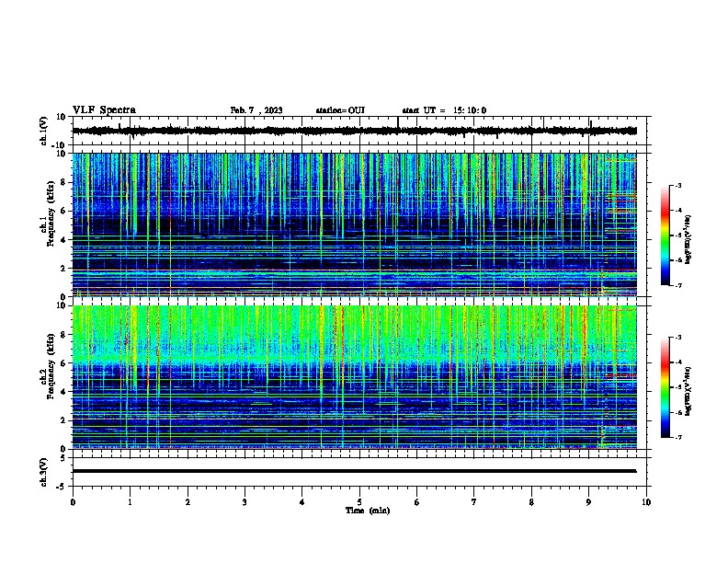728x563 pixels.
Task: Click the ch.3 flat voltage trace
Action: pos(355,471)
